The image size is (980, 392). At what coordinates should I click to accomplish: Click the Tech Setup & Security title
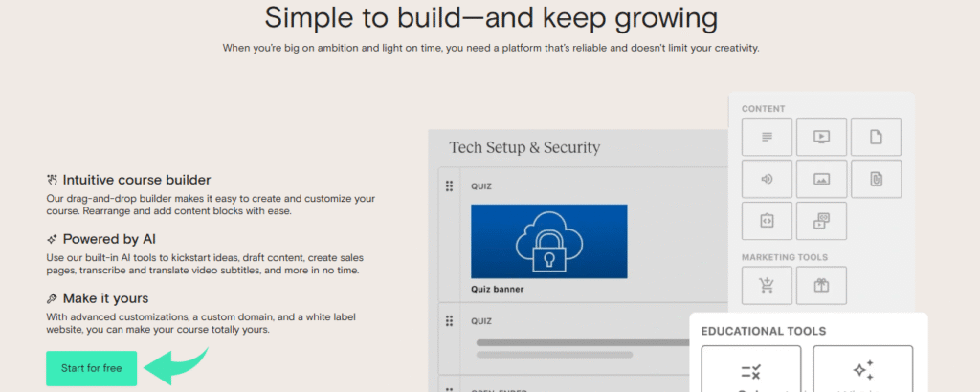[x=524, y=147]
